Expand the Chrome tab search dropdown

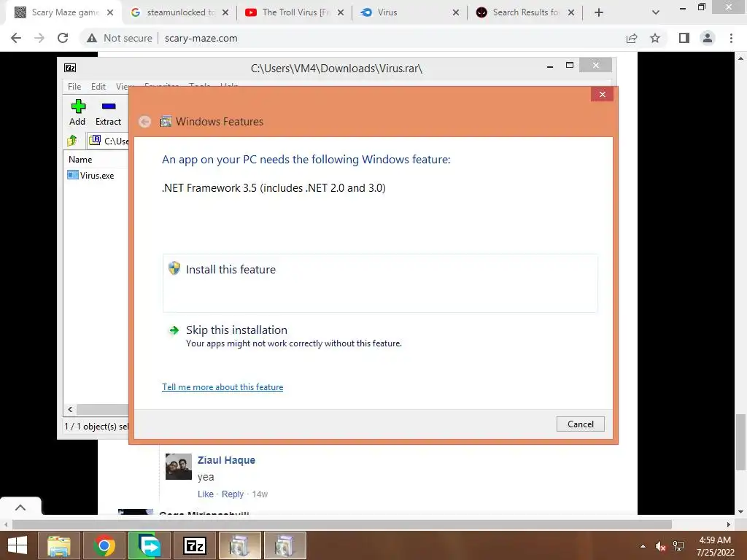[x=656, y=12]
